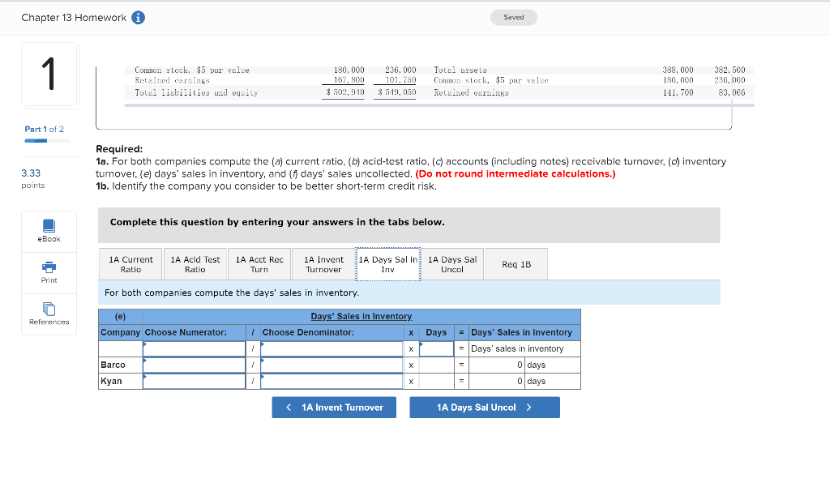This screenshot has height=504, width=830.
Task: Switch to the 1A Acid Test Ratio tab
Action: click(x=195, y=263)
